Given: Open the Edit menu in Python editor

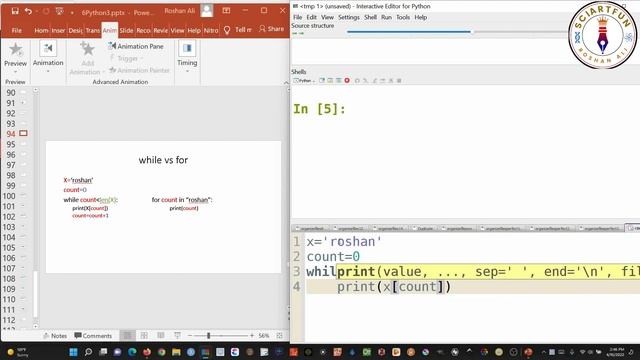Looking at the screenshot, I should click(311, 17).
